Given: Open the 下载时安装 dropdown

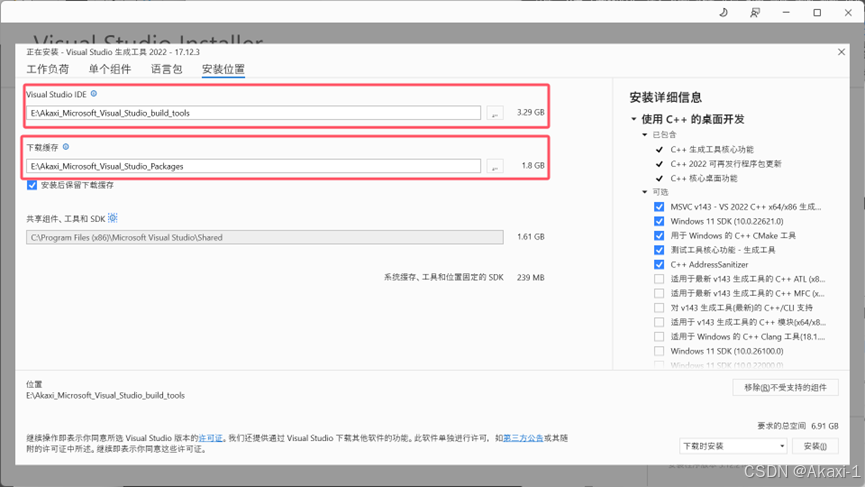Looking at the screenshot, I should [x=733, y=446].
